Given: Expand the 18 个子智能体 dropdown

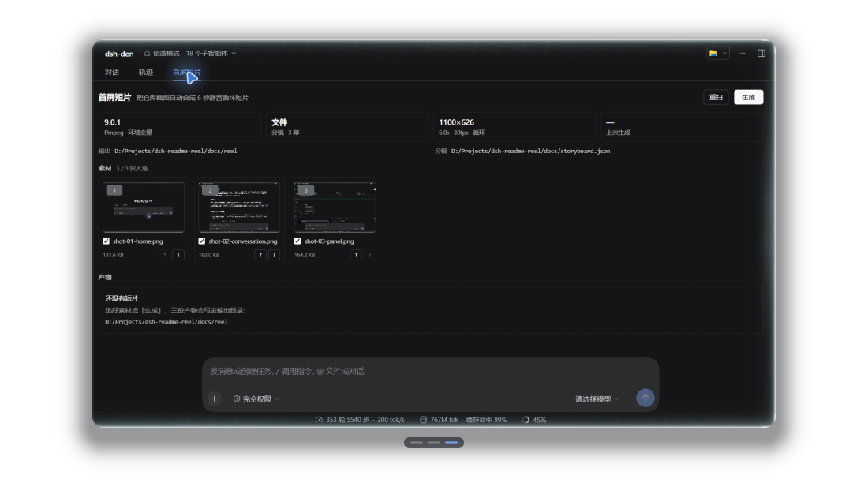Looking at the screenshot, I should coord(211,53).
